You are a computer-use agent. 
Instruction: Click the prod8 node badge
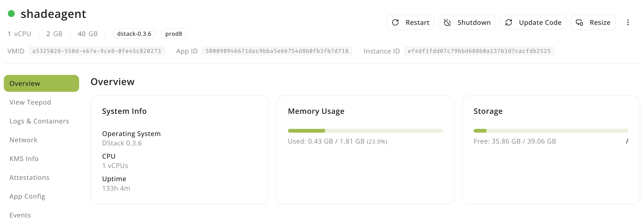(x=174, y=34)
